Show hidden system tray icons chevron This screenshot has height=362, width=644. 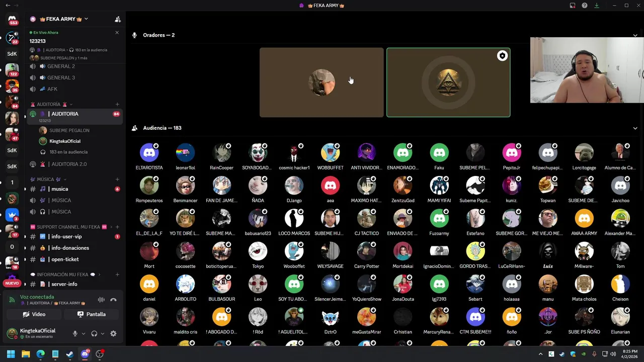pyautogui.click(x=541, y=354)
